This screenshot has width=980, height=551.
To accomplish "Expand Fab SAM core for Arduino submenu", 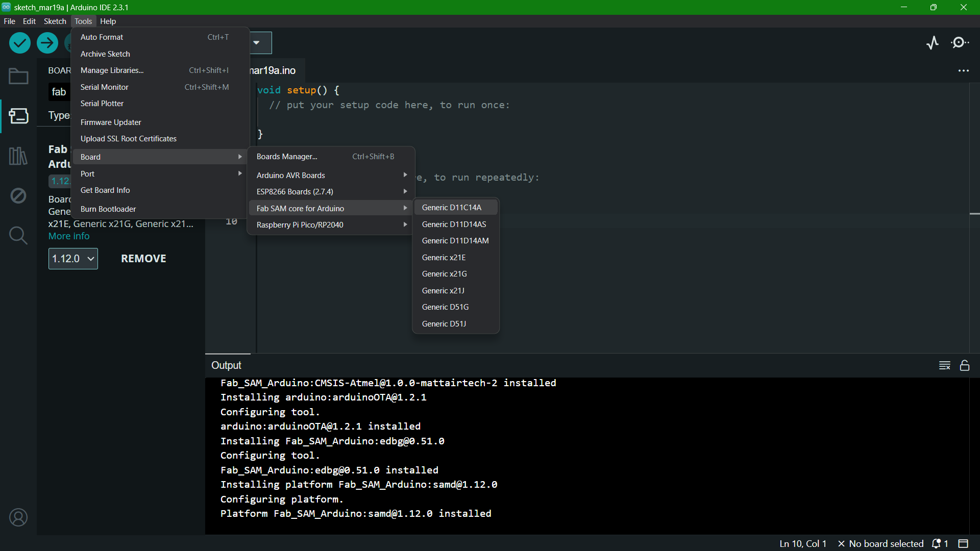I will (331, 209).
